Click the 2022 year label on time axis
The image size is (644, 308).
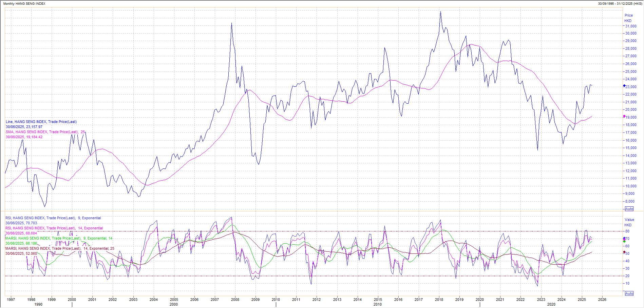pyautogui.click(x=520, y=300)
